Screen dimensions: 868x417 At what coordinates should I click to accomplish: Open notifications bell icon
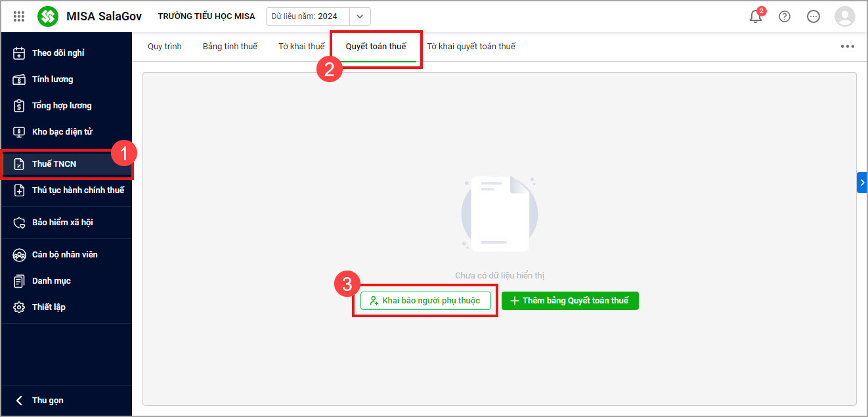tap(756, 16)
